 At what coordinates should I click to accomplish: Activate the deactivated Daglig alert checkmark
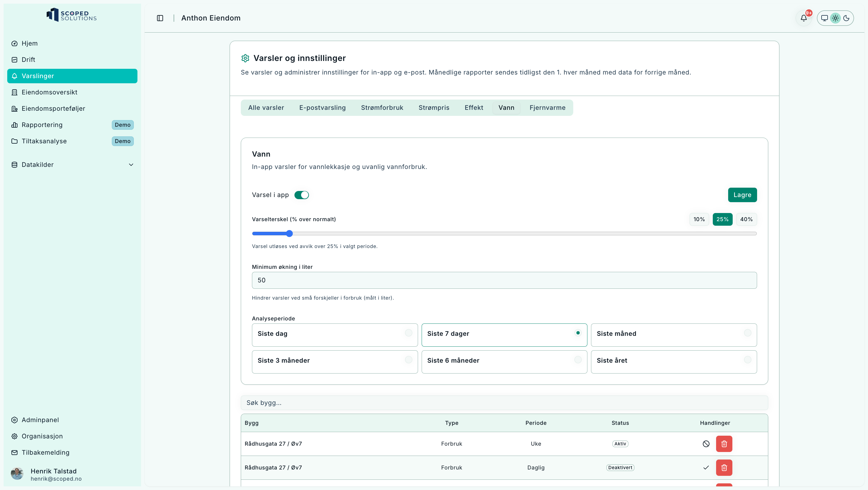[x=706, y=468]
